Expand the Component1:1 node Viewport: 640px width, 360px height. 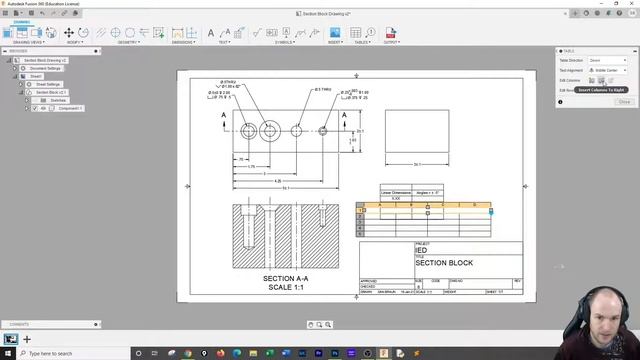click(27, 109)
